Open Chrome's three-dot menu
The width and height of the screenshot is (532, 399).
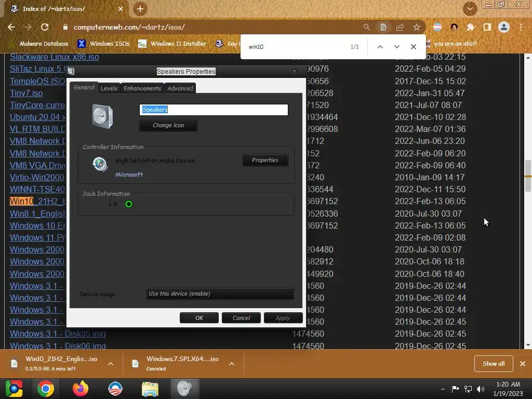click(521, 27)
